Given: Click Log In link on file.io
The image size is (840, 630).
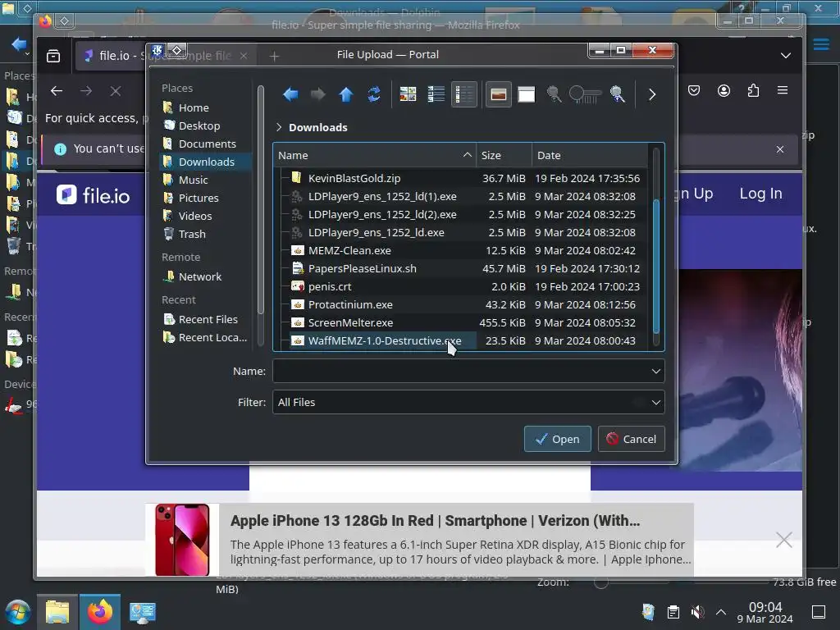Looking at the screenshot, I should tap(760, 194).
